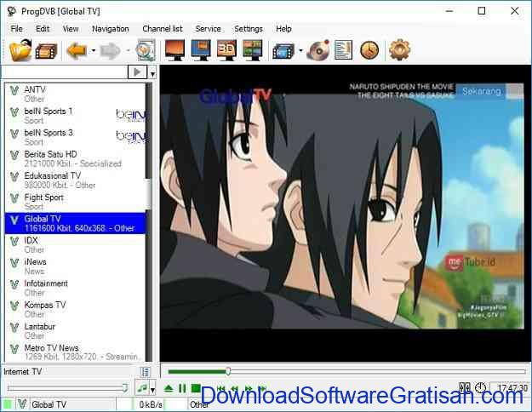
Task: Click Global TV in the status bar
Action: 49,404
